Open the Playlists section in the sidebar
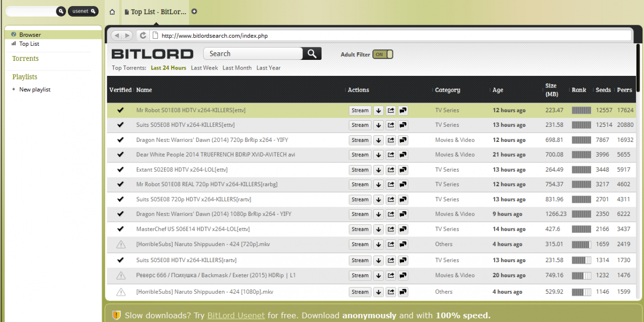This screenshot has width=644, height=322. point(25,77)
